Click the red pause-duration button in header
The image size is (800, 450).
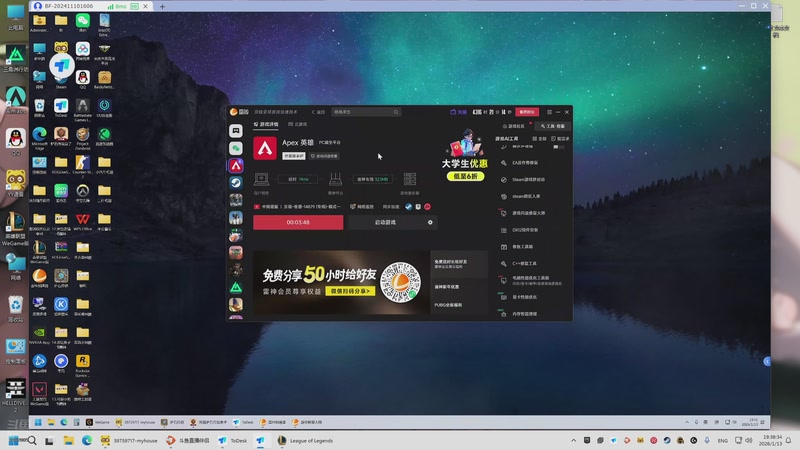527,112
